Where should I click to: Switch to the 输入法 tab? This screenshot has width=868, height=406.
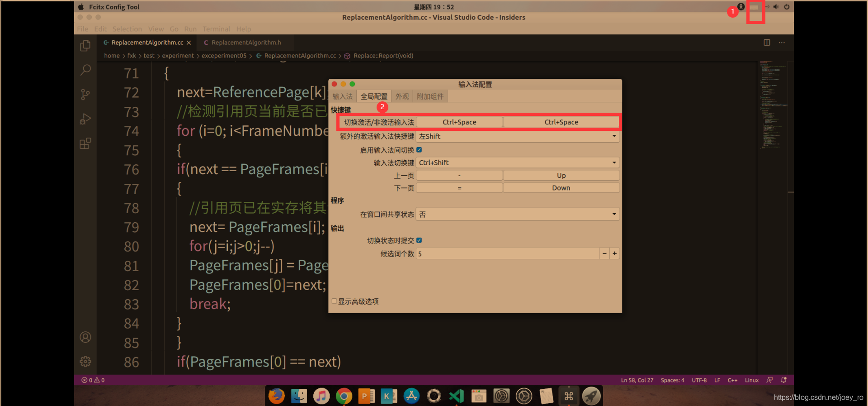coord(343,96)
